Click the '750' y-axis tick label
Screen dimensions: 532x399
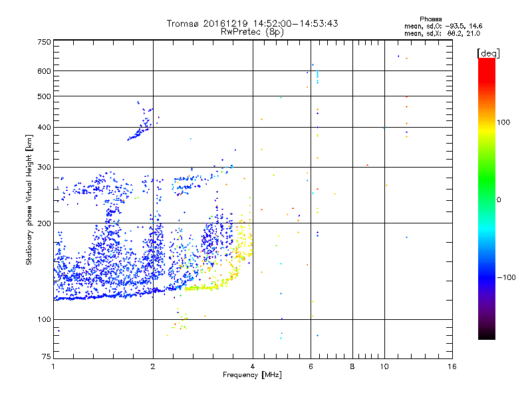[x=44, y=42]
